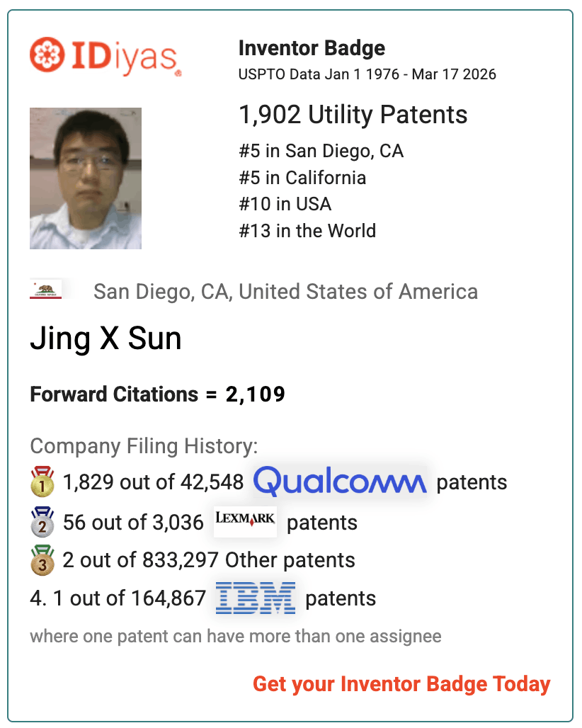Click the IDiyas brand wordmark
Screen dimensions: 582x728
126,57
